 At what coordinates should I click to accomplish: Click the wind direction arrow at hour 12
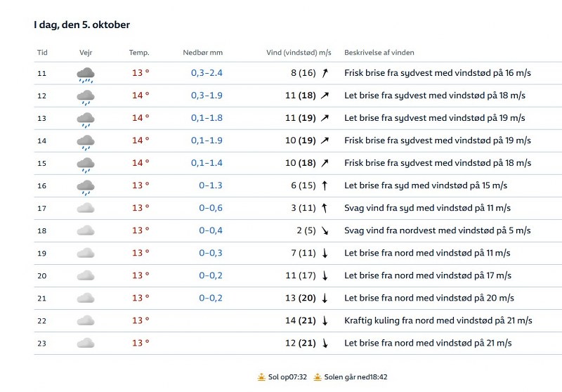point(325,96)
